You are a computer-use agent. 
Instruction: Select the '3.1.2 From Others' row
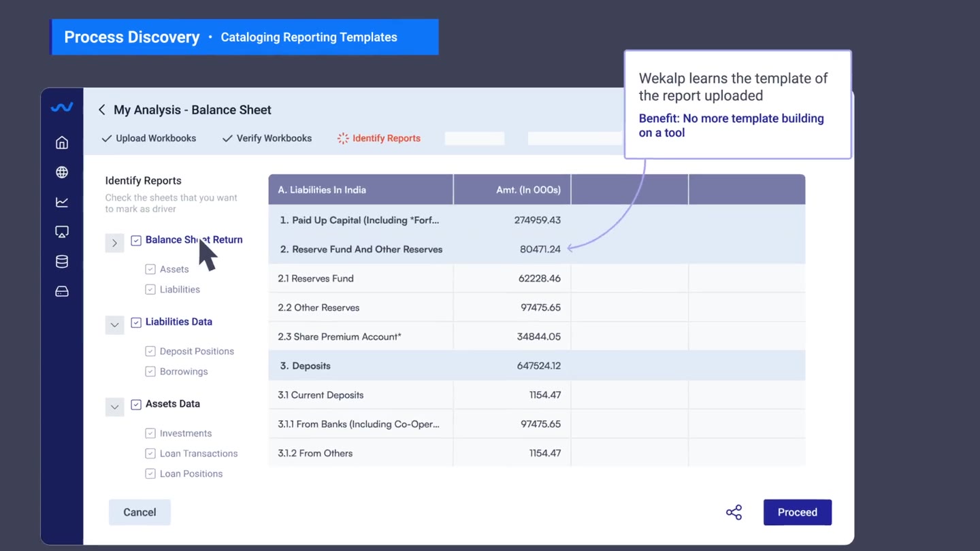pos(537,453)
